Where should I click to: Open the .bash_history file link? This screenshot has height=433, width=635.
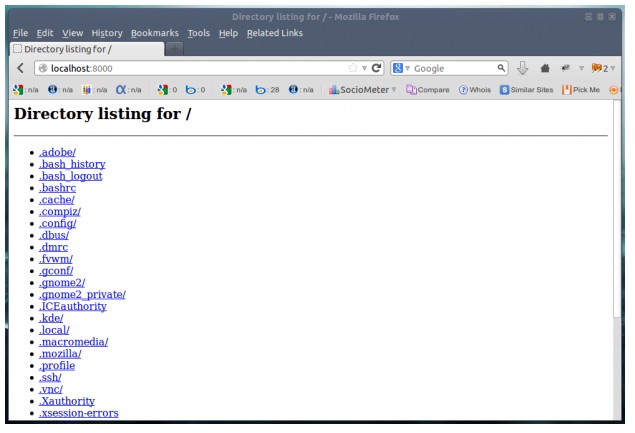click(x=72, y=164)
